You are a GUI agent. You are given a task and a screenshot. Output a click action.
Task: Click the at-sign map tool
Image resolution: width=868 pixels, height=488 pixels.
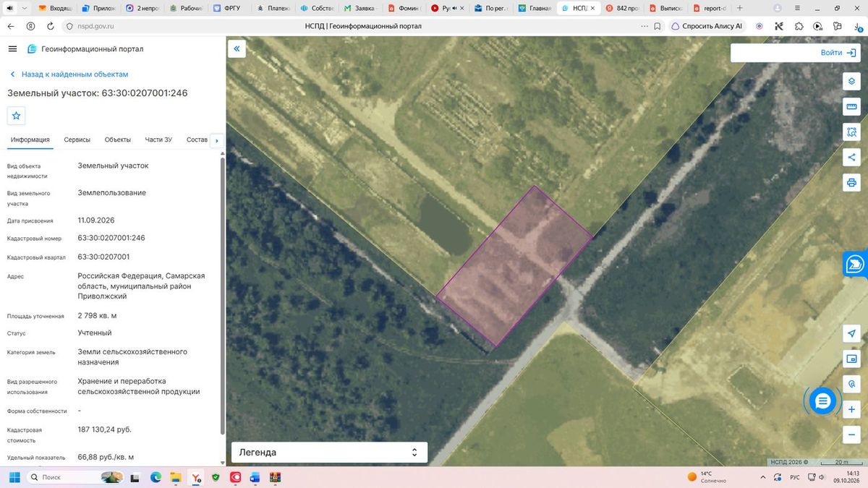[851, 384]
